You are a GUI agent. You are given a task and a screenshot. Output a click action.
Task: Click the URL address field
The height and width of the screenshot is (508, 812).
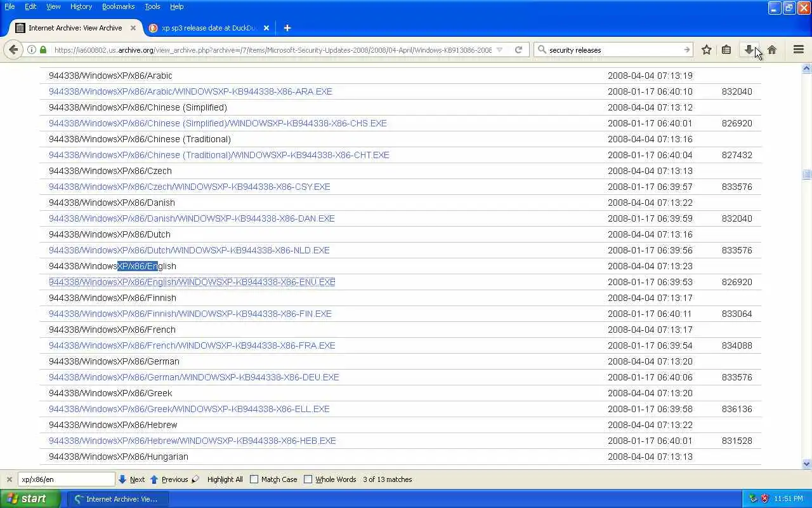(x=273, y=50)
